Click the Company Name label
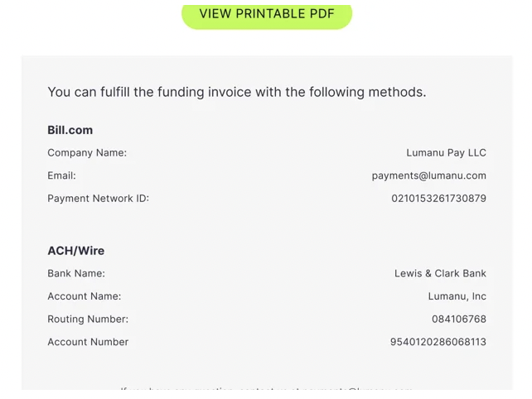This screenshot has width=532, height=399. click(x=87, y=153)
